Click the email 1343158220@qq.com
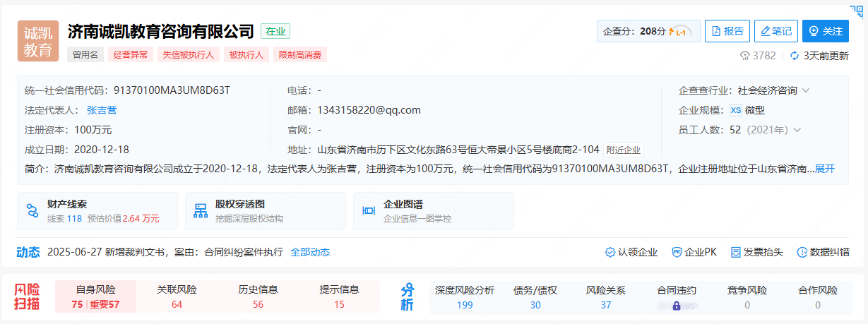The height and width of the screenshot is (324, 868). 369,110
